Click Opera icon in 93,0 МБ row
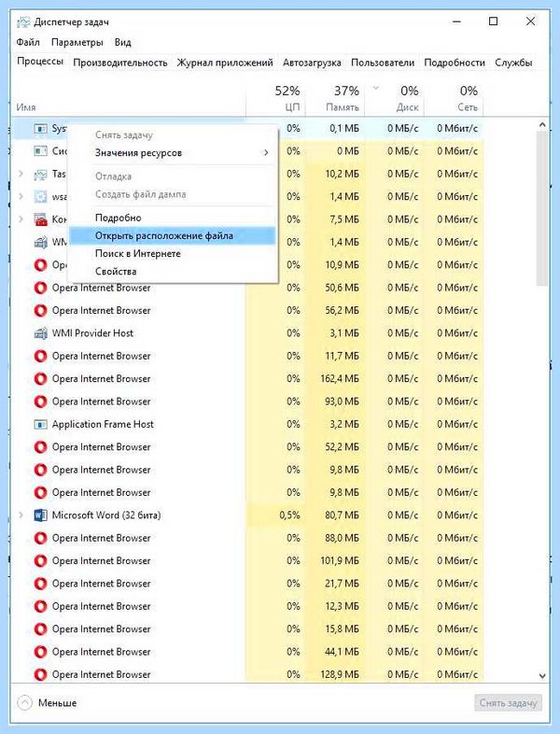Screen dimensions: 560x734 click(x=41, y=402)
